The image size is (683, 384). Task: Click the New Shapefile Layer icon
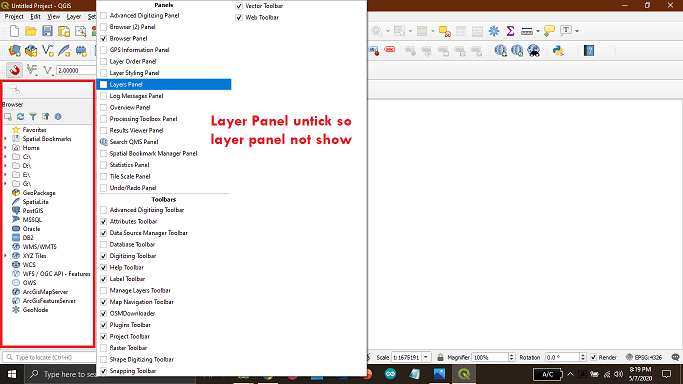pyautogui.click(x=47, y=51)
